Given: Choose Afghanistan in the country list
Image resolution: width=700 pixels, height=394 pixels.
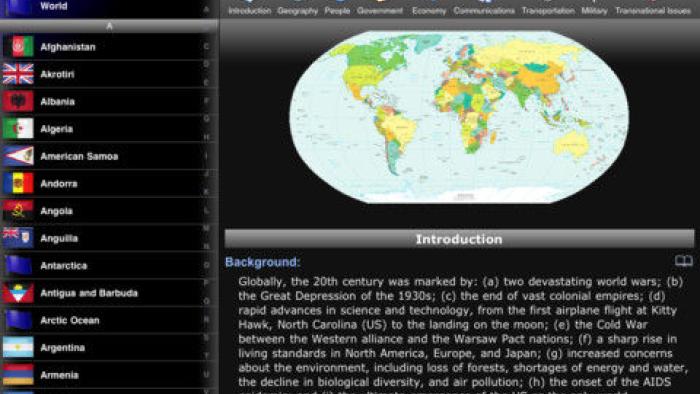Looking at the screenshot, I should (x=109, y=47).
